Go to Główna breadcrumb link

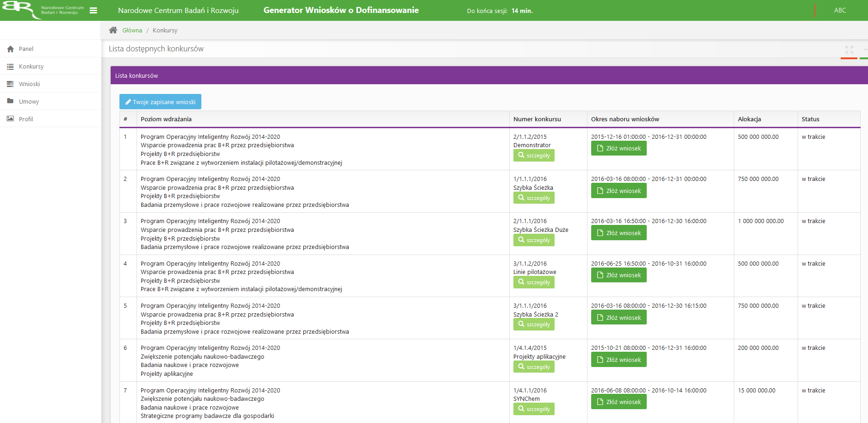[x=132, y=31]
